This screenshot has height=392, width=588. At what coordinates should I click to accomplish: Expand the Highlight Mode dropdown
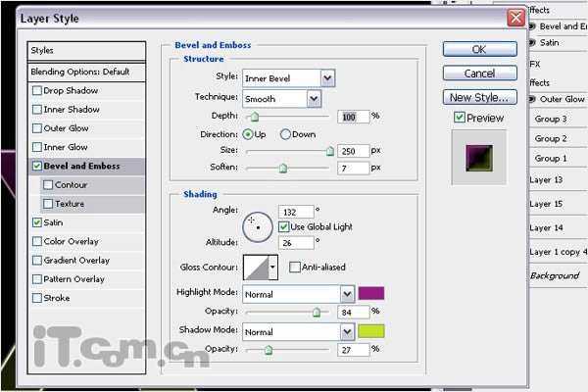[x=347, y=294]
